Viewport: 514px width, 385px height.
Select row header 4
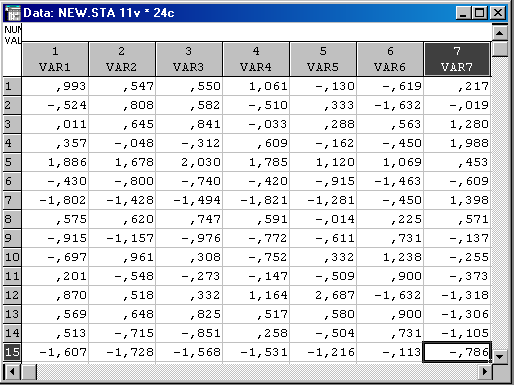click(12, 143)
